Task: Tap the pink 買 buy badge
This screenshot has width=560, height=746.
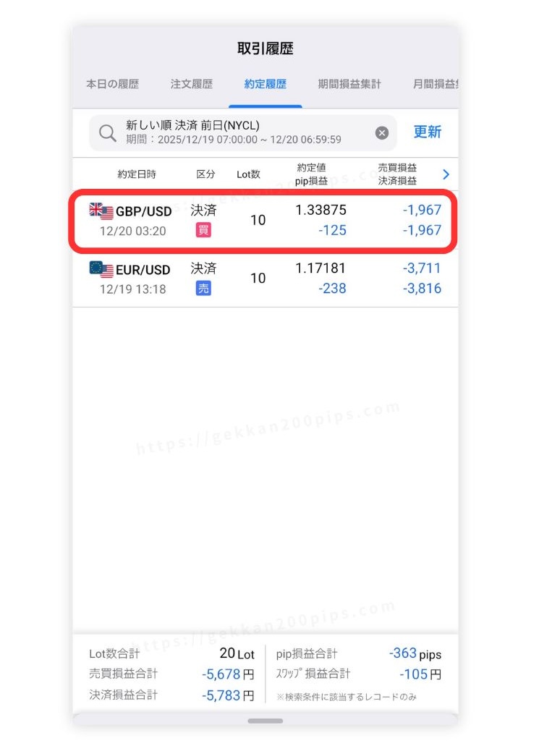Action: point(203,230)
